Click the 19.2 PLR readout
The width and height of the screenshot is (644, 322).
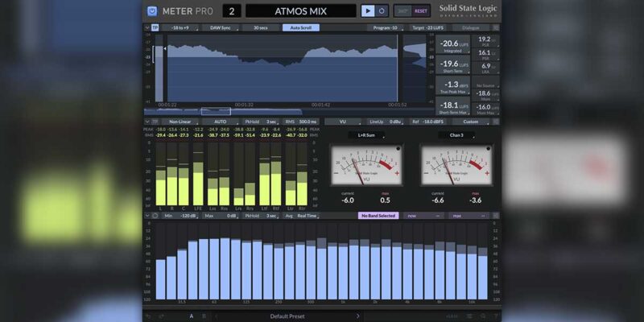485,42
